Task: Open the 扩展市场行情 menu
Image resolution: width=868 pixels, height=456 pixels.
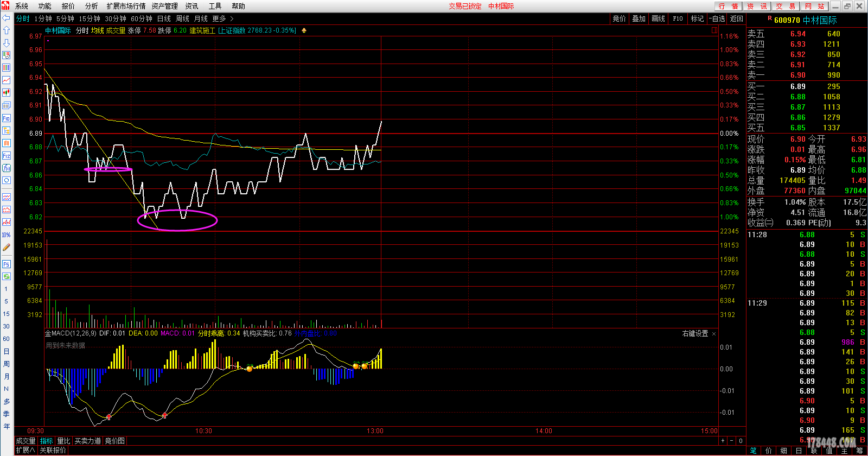Action: coord(126,6)
